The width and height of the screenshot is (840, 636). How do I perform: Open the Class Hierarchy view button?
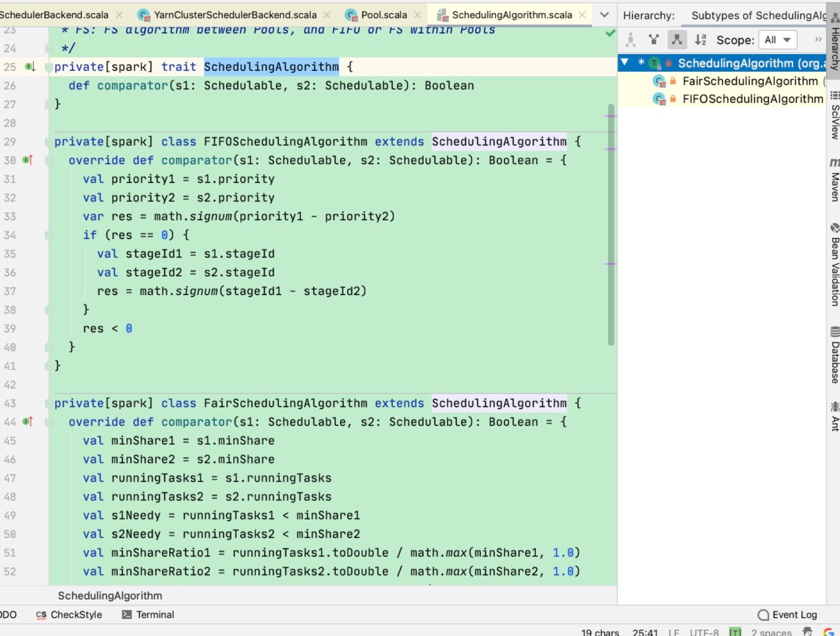(630, 40)
